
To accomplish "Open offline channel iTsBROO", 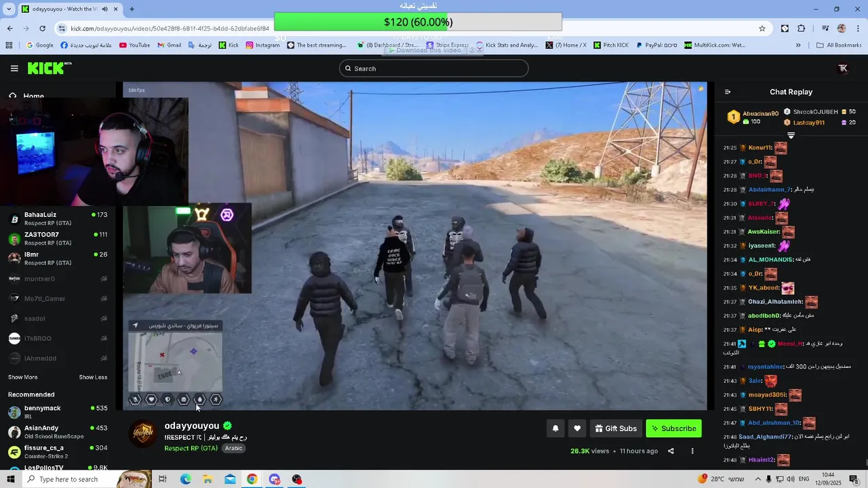I will [x=58, y=338].
